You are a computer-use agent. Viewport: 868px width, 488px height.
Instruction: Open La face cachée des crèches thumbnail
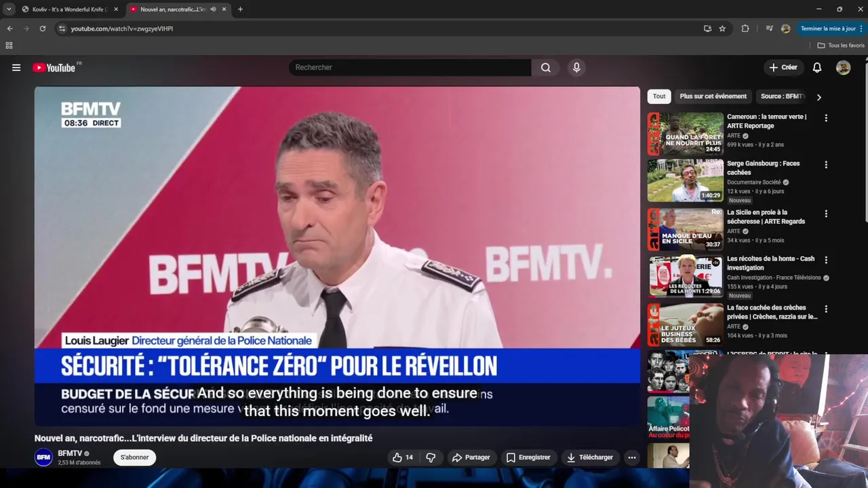click(x=686, y=325)
